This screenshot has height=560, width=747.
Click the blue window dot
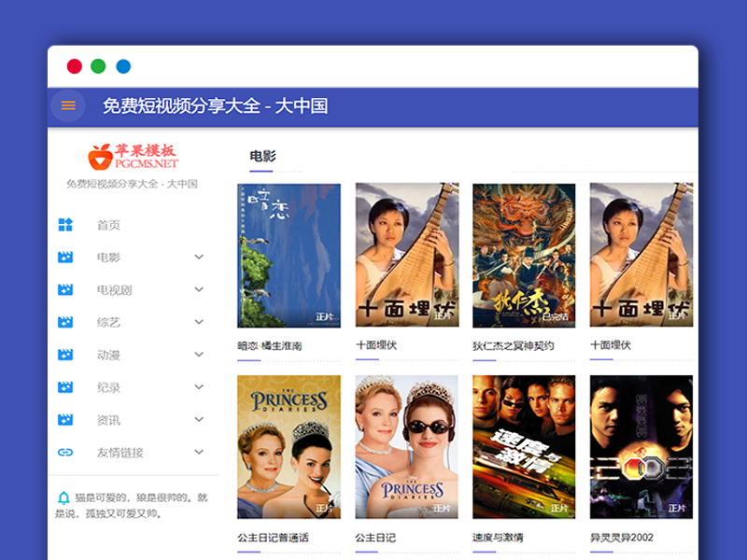(x=123, y=66)
